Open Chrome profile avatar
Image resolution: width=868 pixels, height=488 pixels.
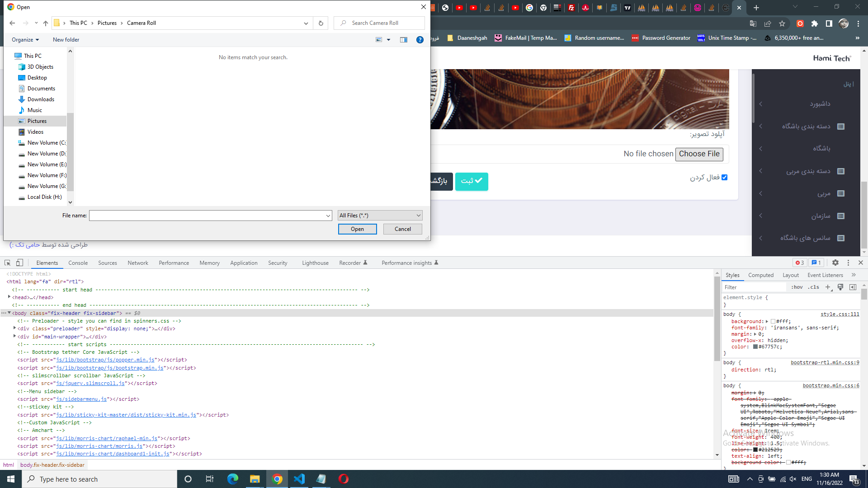[x=844, y=23]
